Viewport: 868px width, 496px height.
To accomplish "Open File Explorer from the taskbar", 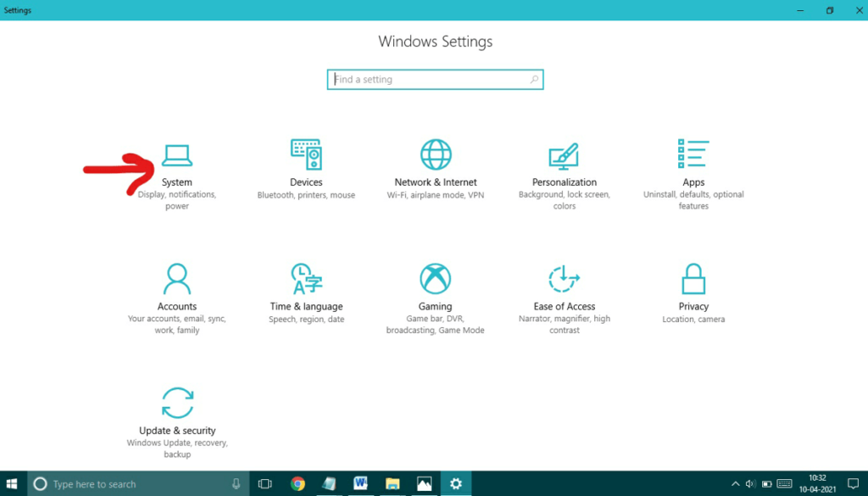I will pyautogui.click(x=392, y=484).
